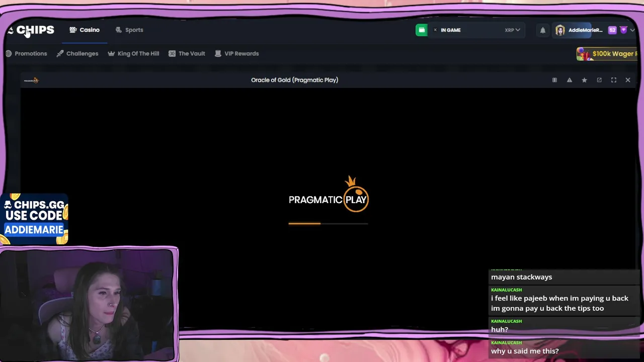Click the Casino cards icon
Image resolution: width=644 pixels, height=362 pixels.
click(73, 30)
